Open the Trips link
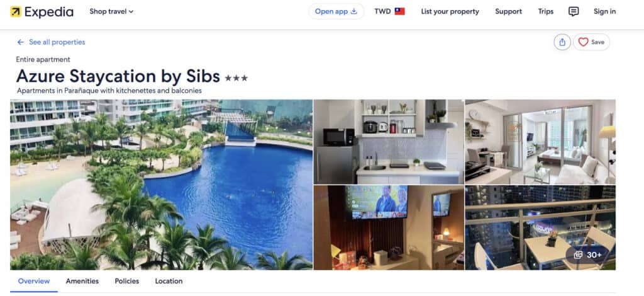The height and width of the screenshot is (296, 644). pyautogui.click(x=546, y=11)
